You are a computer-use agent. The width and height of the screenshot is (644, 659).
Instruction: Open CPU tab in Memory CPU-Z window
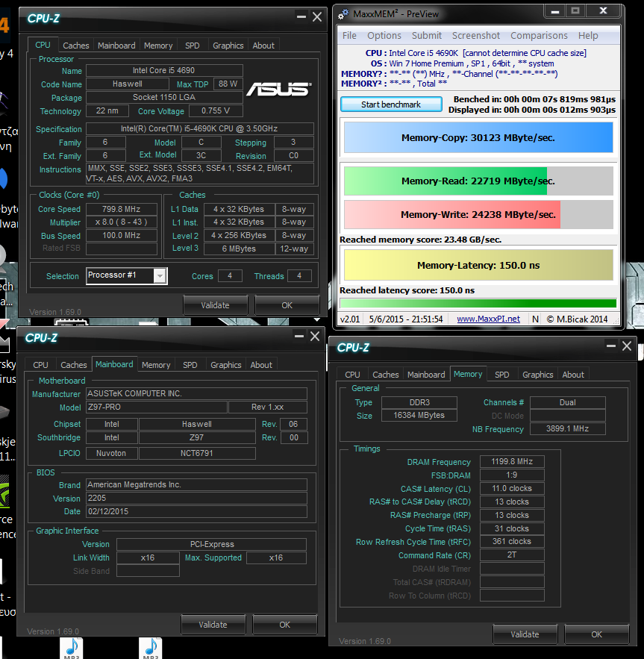352,375
